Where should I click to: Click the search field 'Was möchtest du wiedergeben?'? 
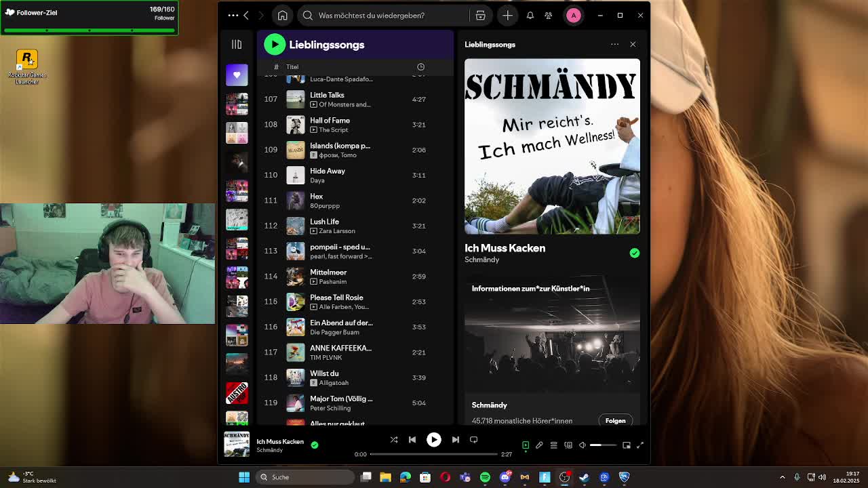pos(372,15)
